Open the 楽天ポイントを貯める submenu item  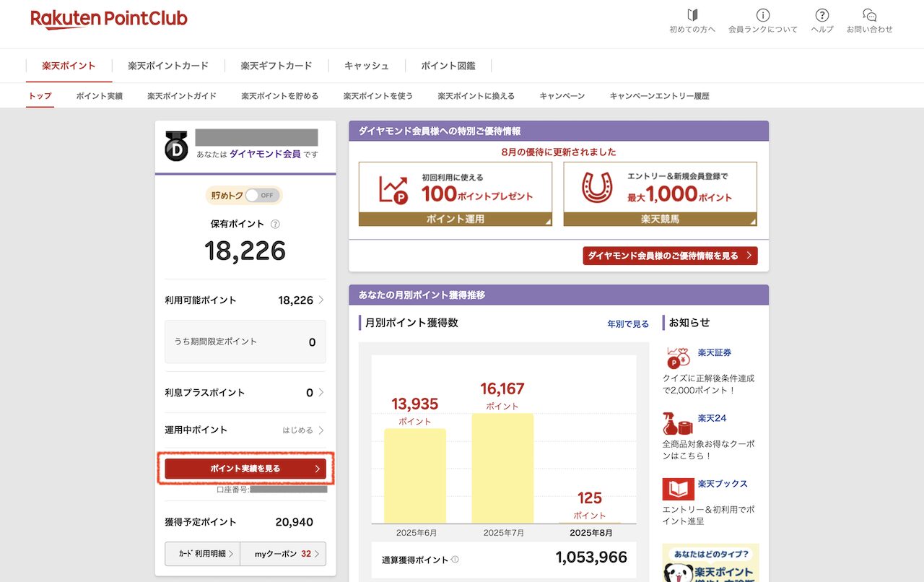279,96
